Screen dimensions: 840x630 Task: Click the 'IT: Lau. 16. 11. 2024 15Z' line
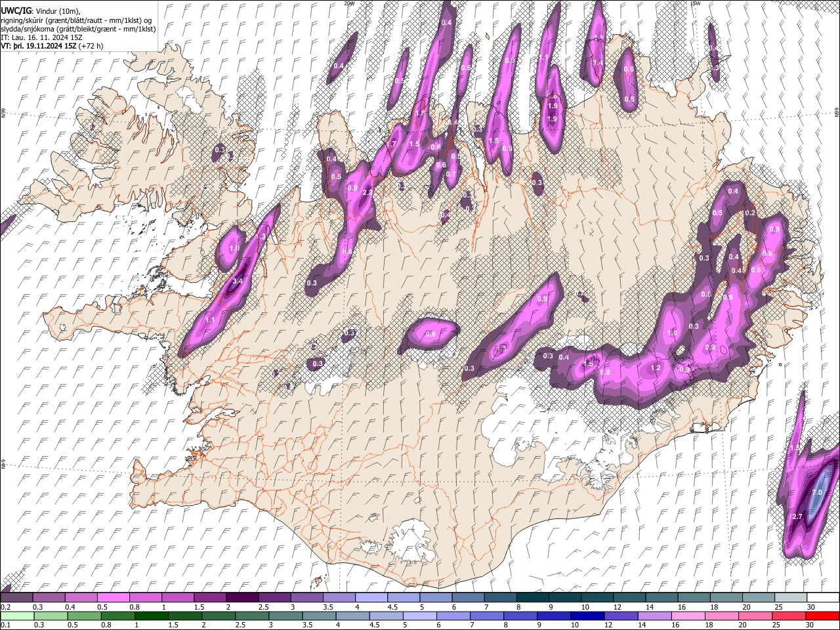41,37
